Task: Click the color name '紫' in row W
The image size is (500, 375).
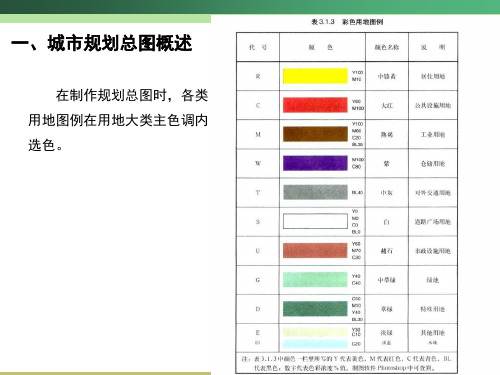Action: click(x=387, y=163)
